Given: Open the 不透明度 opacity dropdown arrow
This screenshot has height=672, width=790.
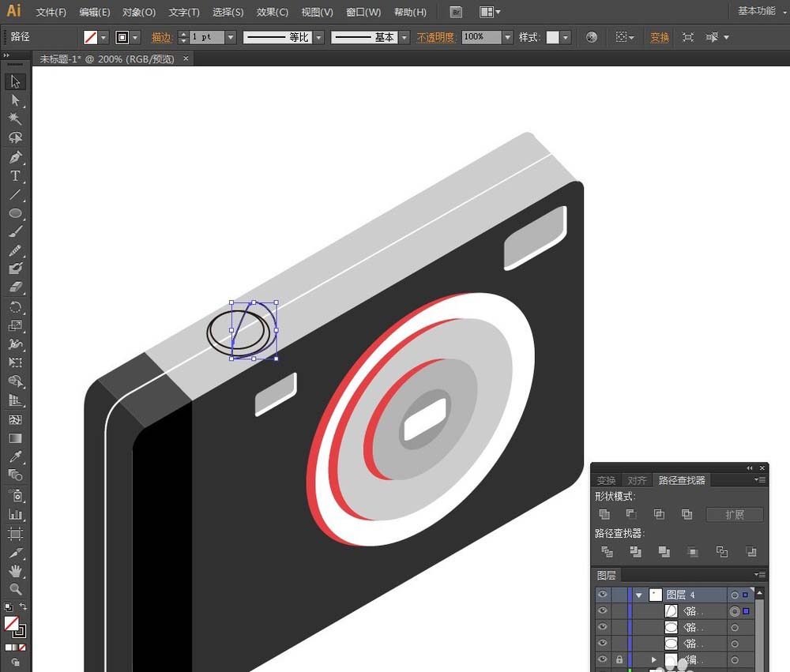Looking at the screenshot, I should click(x=507, y=37).
